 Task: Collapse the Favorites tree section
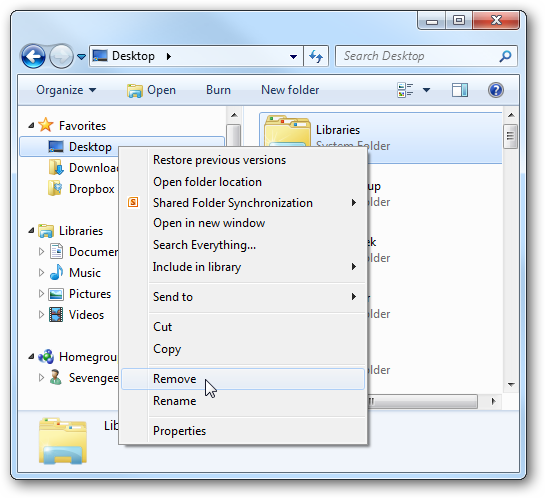click(31, 125)
